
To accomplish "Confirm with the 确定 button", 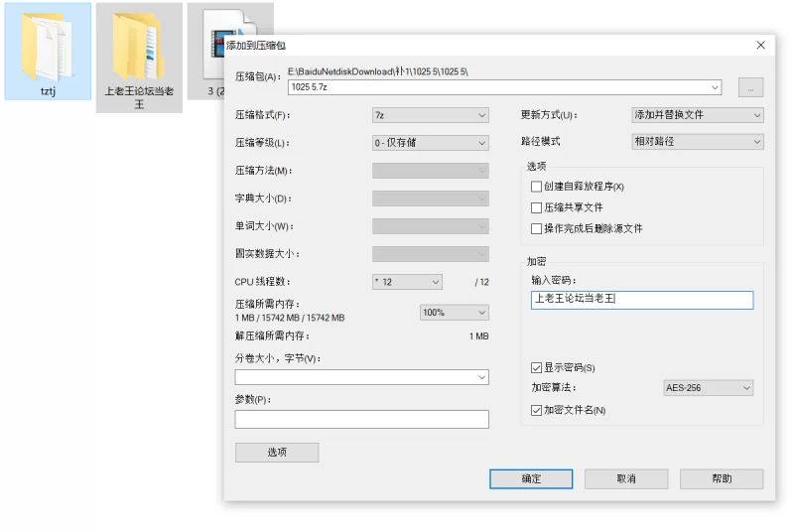I will coord(531,478).
